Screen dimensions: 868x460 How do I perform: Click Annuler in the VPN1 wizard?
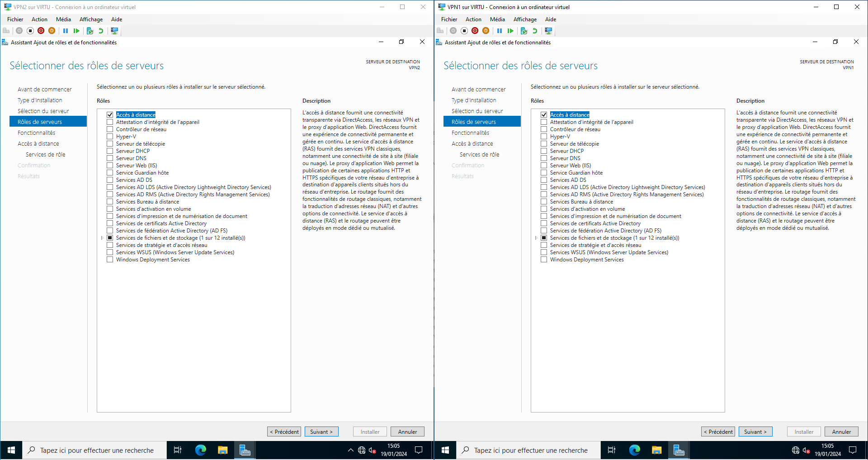pos(841,432)
